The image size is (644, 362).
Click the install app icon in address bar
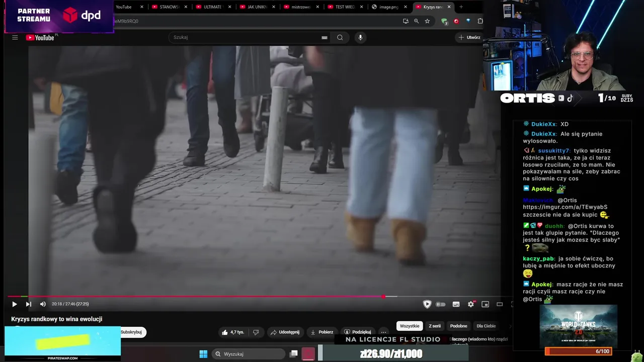tap(406, 21)
